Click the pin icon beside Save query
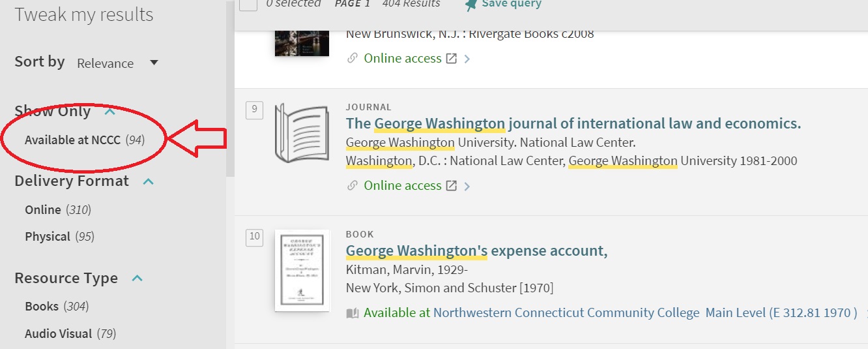868x349 pixels. pyautogui.click(x=470, y=5)
